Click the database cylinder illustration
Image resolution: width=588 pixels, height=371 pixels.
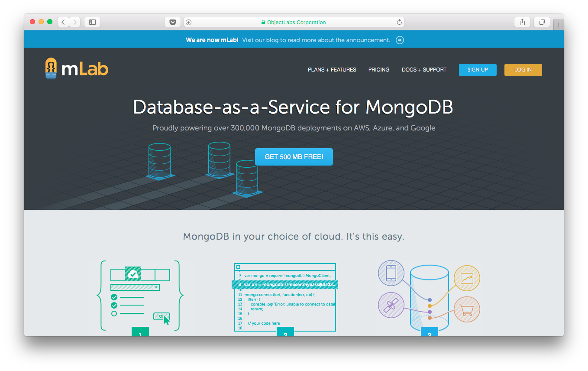click(x=429, y=298)
